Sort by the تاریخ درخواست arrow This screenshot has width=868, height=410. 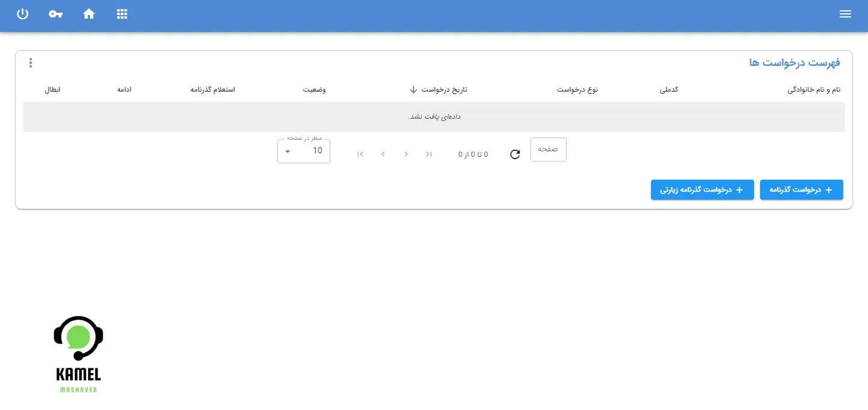[x=413, y=89]
